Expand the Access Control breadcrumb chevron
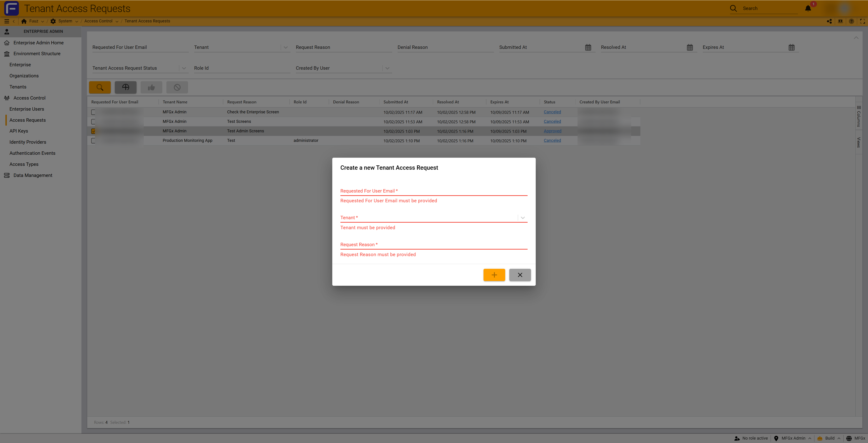This screenshot has height=443, width=868. 117,21
